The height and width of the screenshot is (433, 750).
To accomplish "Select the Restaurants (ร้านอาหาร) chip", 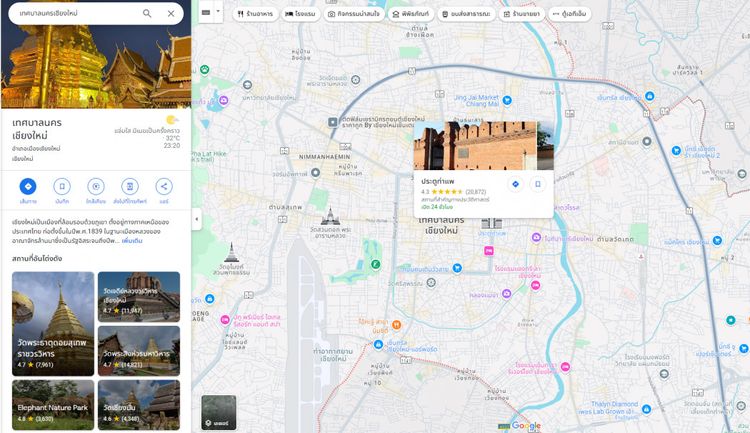I will coord(255,14).
